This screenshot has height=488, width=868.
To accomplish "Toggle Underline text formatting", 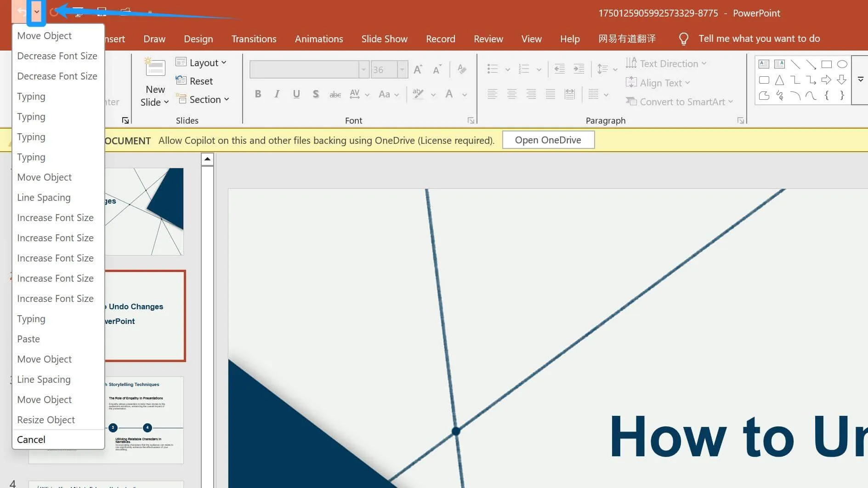I will [x=296, y=94].
